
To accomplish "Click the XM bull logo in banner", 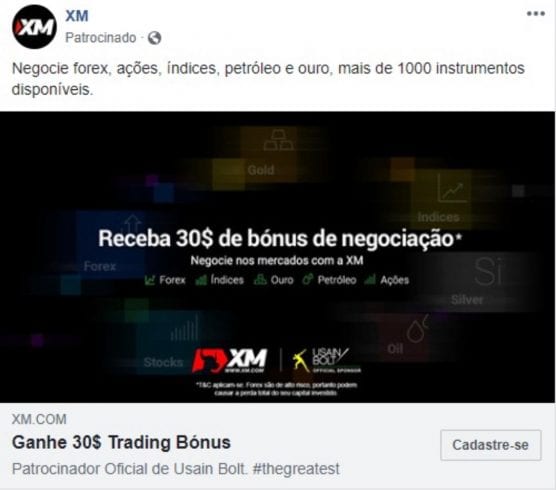I will pyautogui.click(x=229, y=360).
